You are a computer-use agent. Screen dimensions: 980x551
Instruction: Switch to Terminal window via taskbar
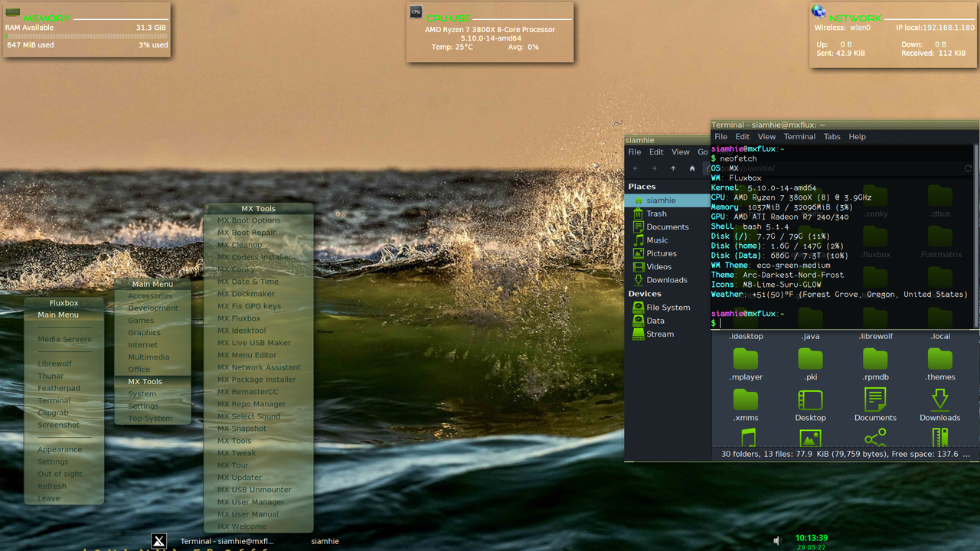click(x=227, y=541)
